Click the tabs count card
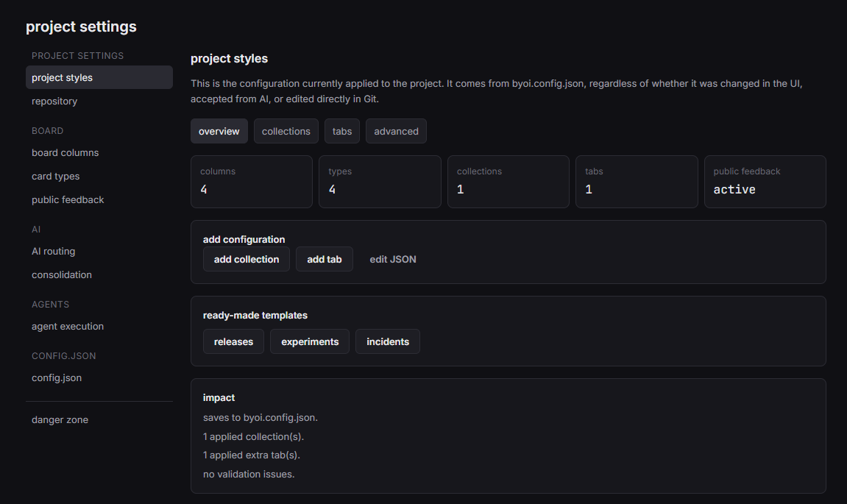 [637, 182]
